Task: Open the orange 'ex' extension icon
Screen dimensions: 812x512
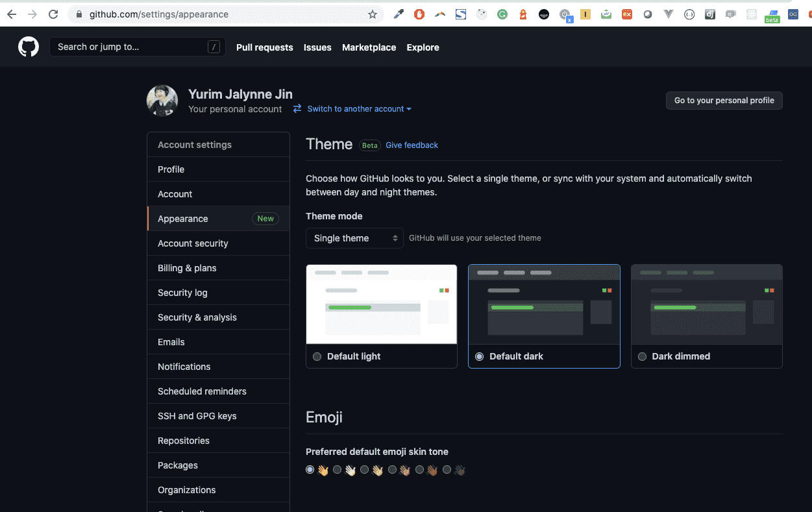Action: coord(627,14)
